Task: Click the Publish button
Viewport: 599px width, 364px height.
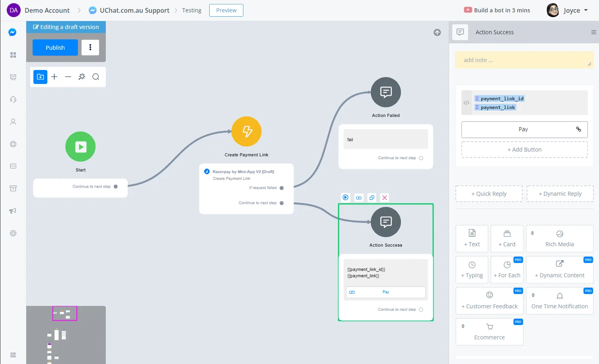Action: 55,47
